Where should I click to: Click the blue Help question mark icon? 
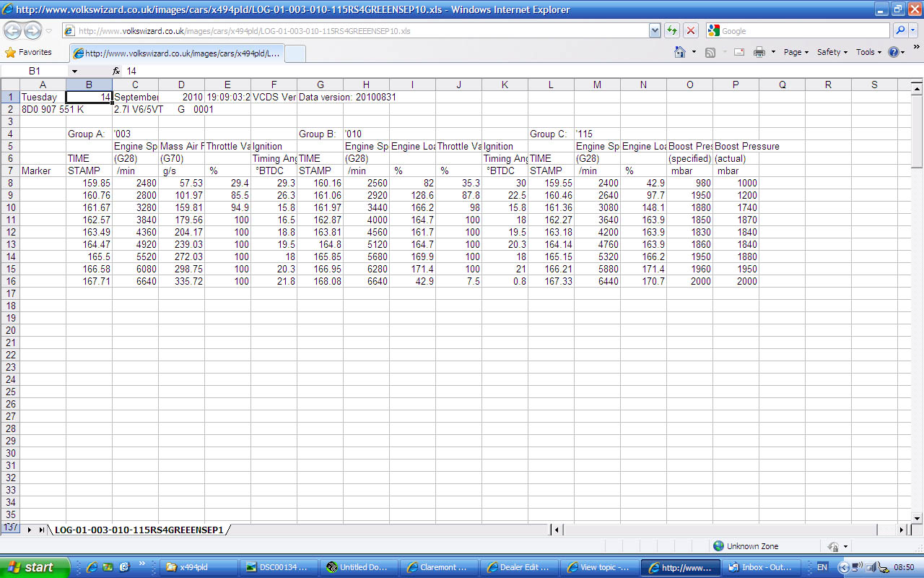pyautogui.click(x=893, y=52)
